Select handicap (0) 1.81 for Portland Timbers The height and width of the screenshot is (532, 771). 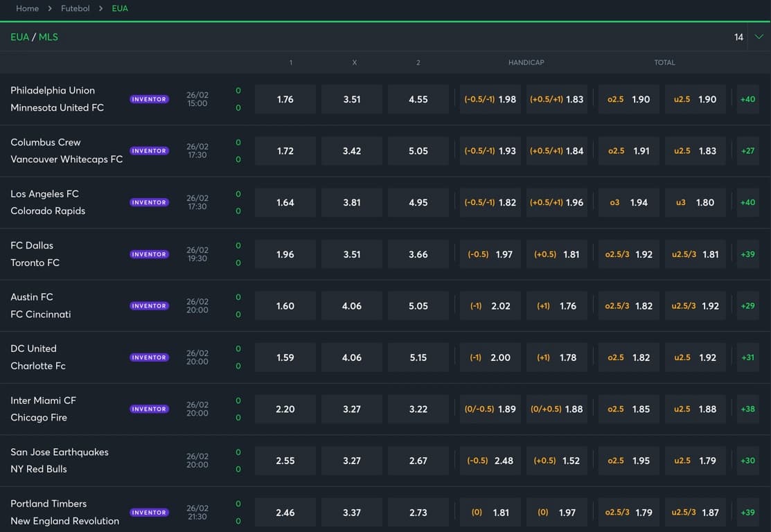490,513
